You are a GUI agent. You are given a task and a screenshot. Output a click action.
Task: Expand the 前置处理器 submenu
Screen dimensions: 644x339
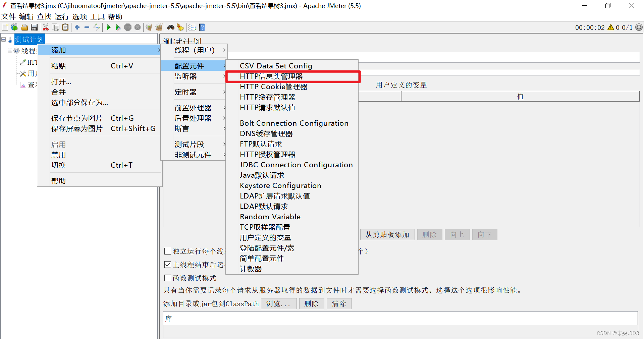click(x=194, y=108)
